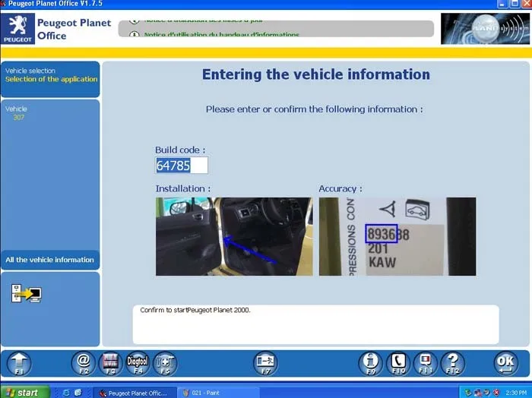Image resolution: width=532 pixels, height=398 pixels.
Task: Open help with the F12 question mark
Action: 453,363
